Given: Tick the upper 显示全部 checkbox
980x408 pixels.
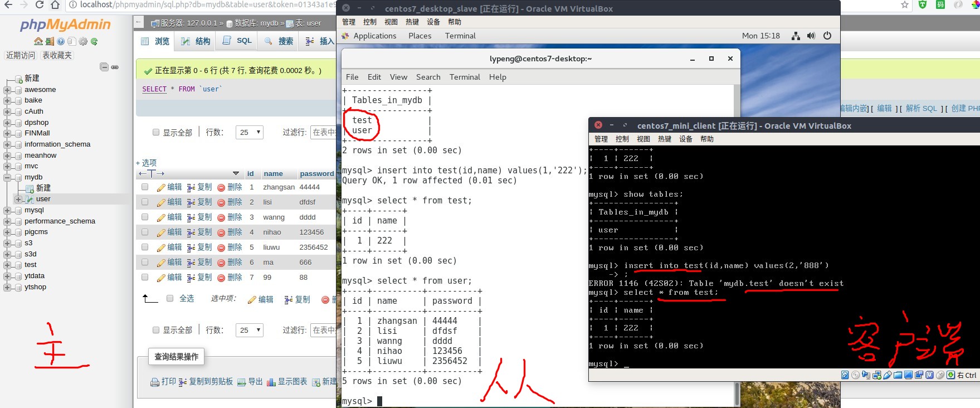Looking at the screenshot, I should (156, 132).
